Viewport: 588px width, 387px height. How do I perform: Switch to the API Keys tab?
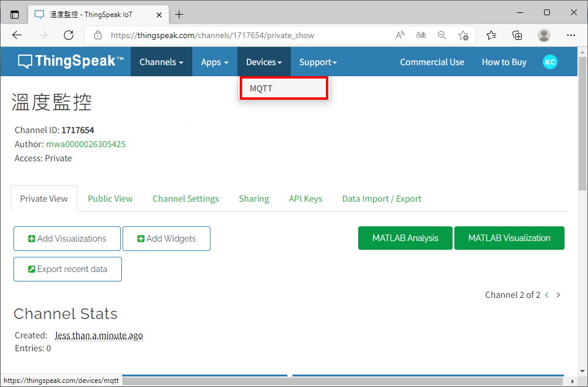pos(305,198)
